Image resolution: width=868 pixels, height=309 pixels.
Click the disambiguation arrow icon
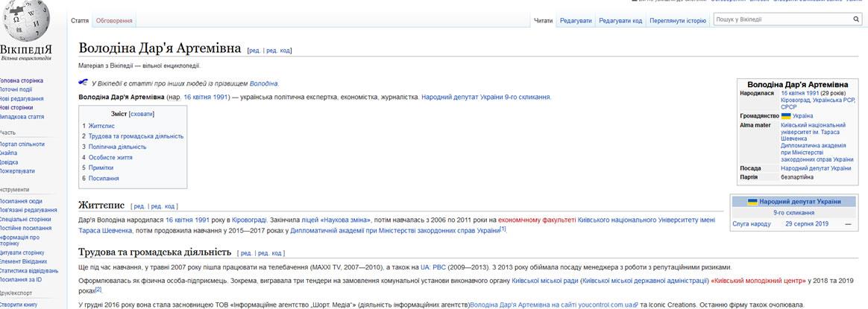[x=84, y=83]
